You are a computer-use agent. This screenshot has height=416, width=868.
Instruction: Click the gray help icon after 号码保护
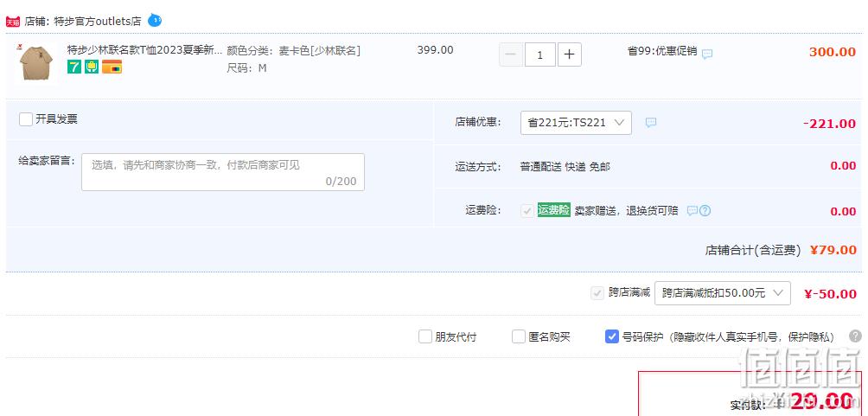855,336
